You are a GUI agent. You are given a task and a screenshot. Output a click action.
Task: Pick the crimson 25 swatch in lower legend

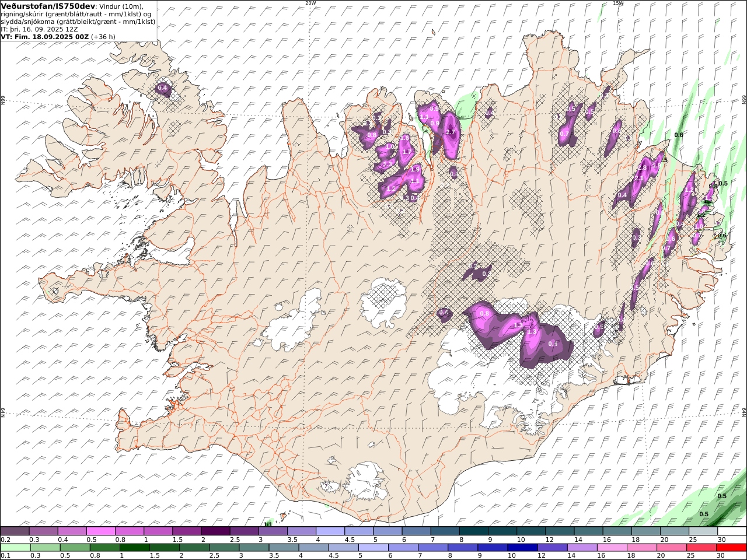click(701, 548)
